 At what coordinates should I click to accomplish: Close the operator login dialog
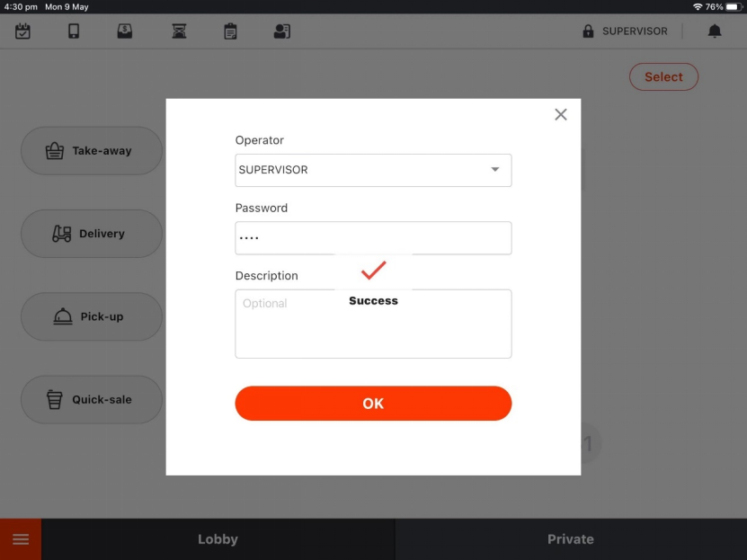click(x=561, y=114)
